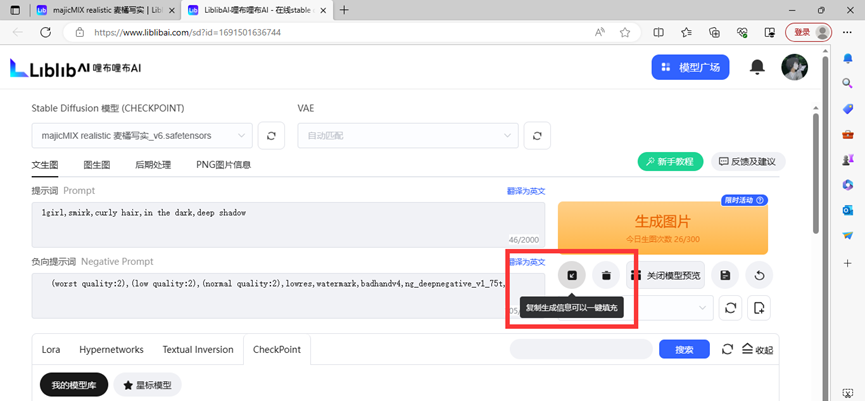Screen dimensions: 865x401
Task: Switch to PNG图片信息 tab
Action: click(224, 164)
